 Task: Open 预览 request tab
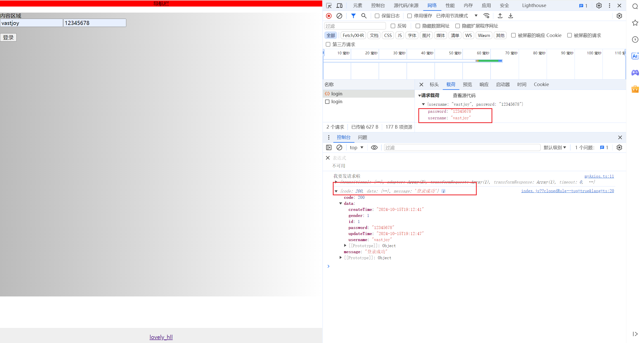pyautogui.click(x=467, y=85)
